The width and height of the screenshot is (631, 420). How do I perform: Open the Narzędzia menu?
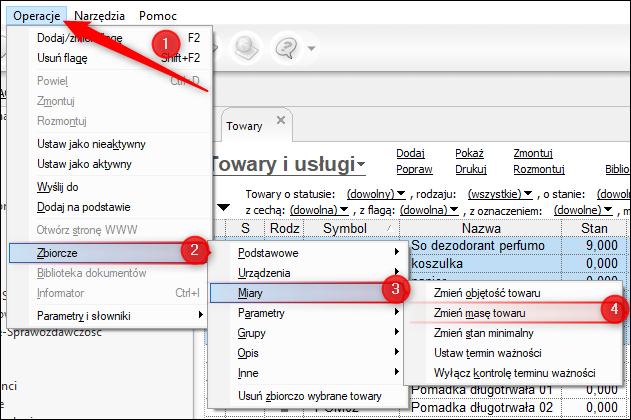[x=99, y=16]
